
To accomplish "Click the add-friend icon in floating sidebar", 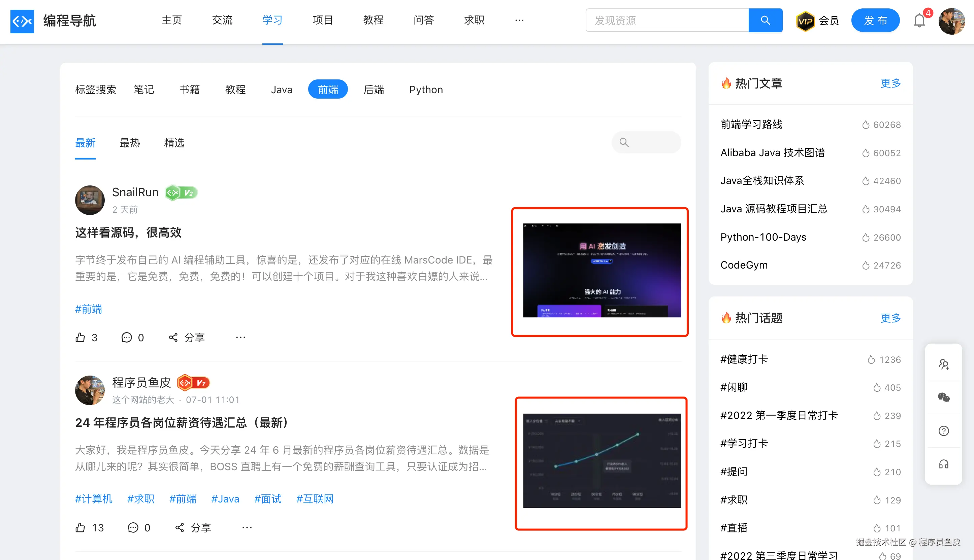I will coord(943,364).
